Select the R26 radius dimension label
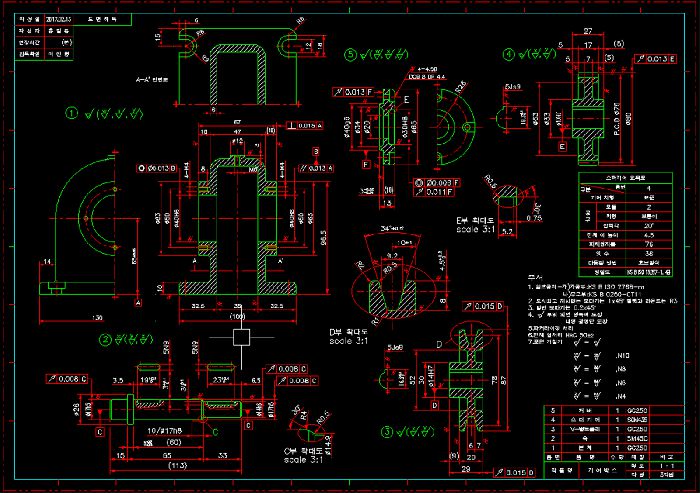The image size is (700, 493). (x=463, y=86)
